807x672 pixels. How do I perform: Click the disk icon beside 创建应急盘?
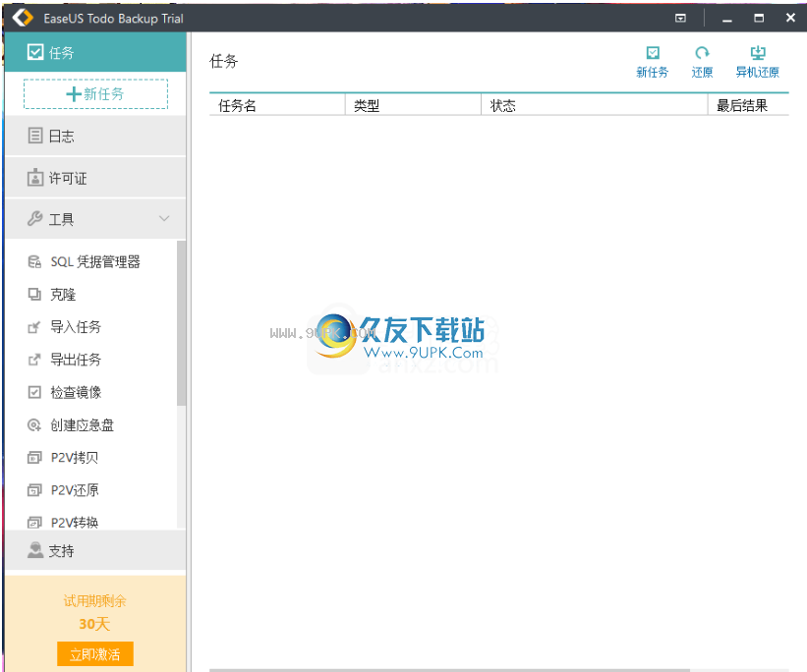click(34, 425)
